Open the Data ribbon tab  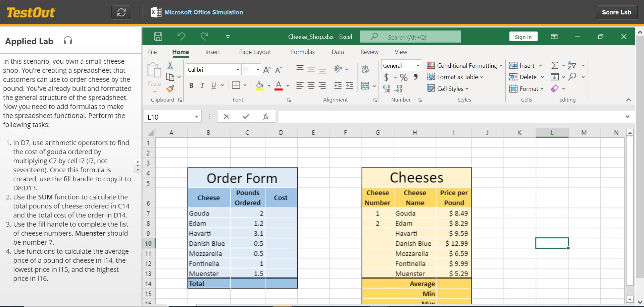[x=338, y=52]
